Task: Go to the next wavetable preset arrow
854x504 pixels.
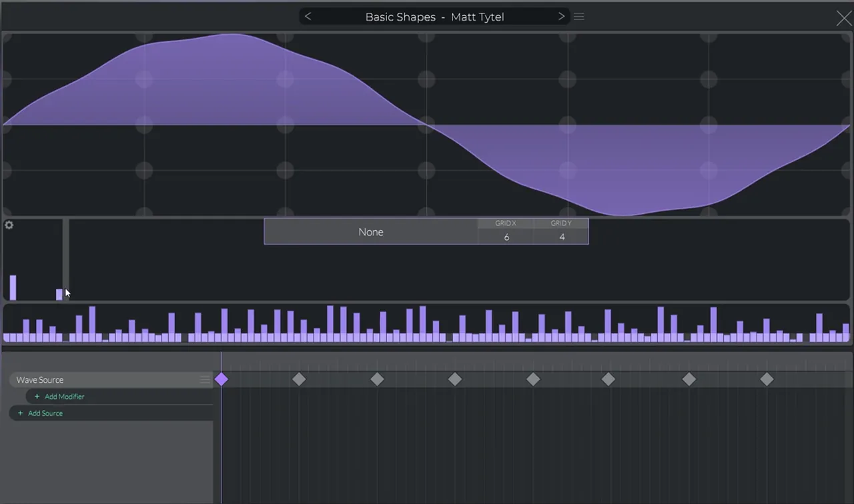Action: (561, 17)
